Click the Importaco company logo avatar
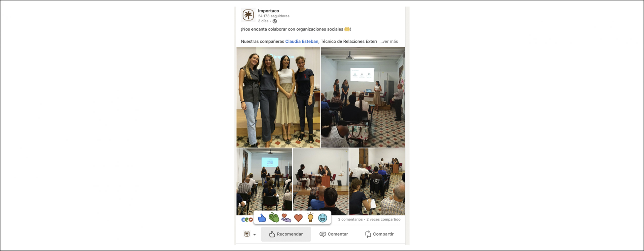This screenshot has width=644, height=251. pyautogui.click(x=248, y=15)
